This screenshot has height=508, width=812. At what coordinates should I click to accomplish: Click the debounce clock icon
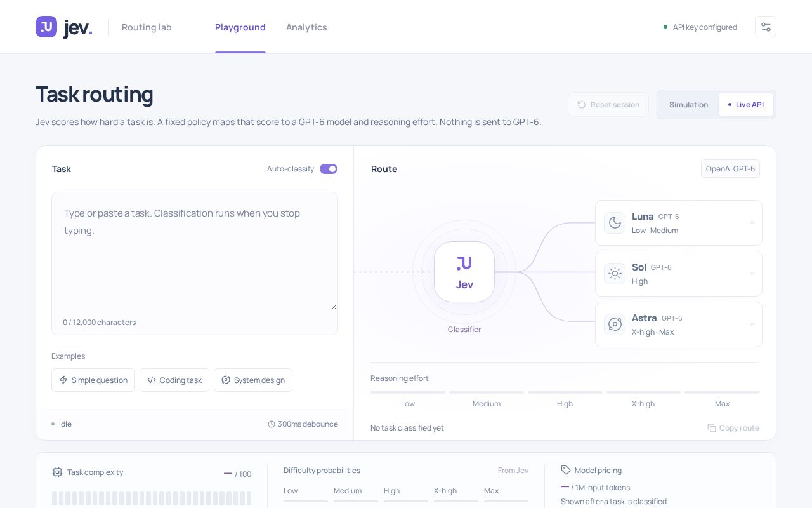(272, 424)
